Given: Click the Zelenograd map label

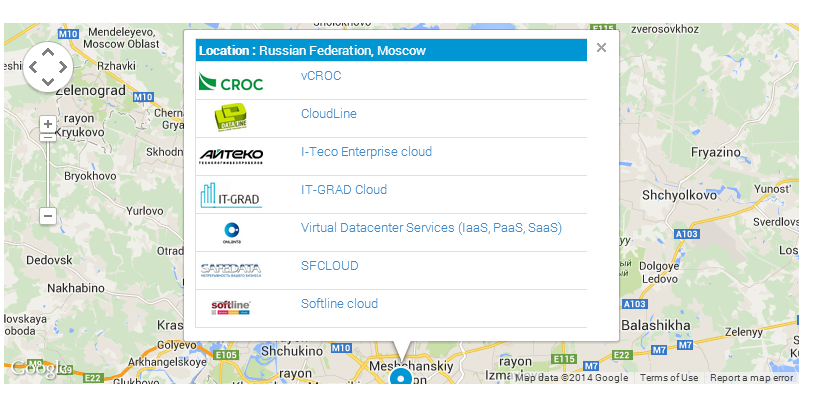Looking at the screenshot, I should point(91,91).
